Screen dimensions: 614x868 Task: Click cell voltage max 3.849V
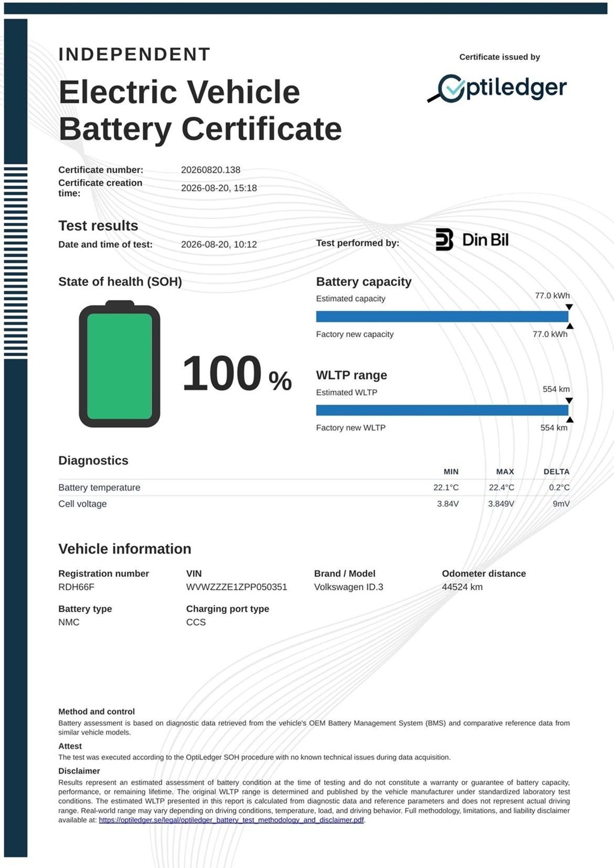pyautogui.click(x=501, y=504)
